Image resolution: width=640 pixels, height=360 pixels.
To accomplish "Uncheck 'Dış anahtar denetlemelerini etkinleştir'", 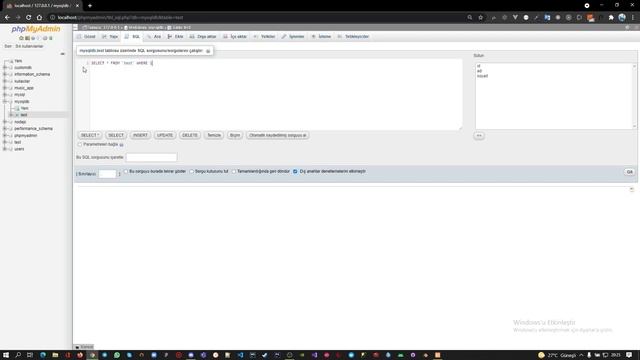I will point(295,171).
